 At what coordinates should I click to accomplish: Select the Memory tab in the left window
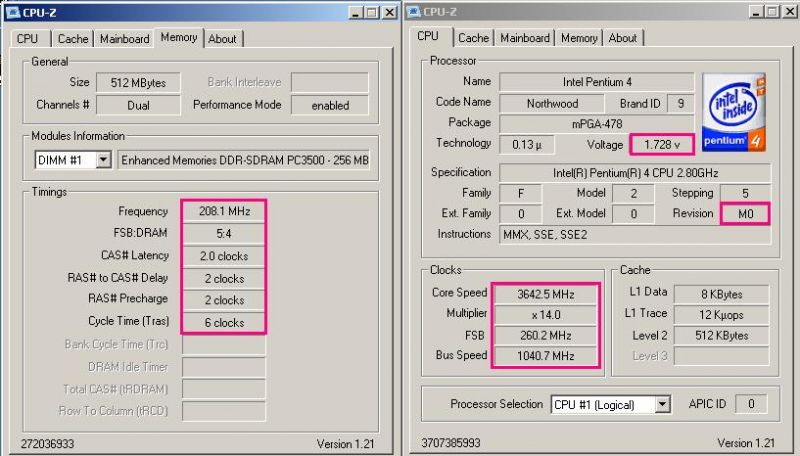click(179, 37)
